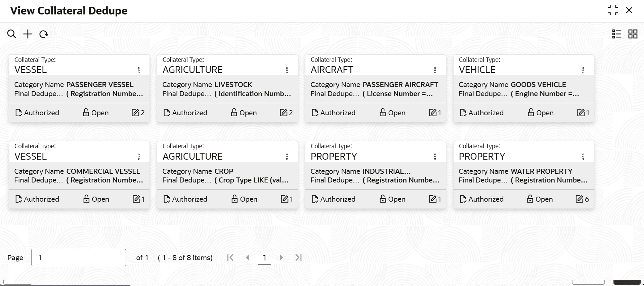
Task: Switch to tile grid view layout
Action: click(633, 34)
